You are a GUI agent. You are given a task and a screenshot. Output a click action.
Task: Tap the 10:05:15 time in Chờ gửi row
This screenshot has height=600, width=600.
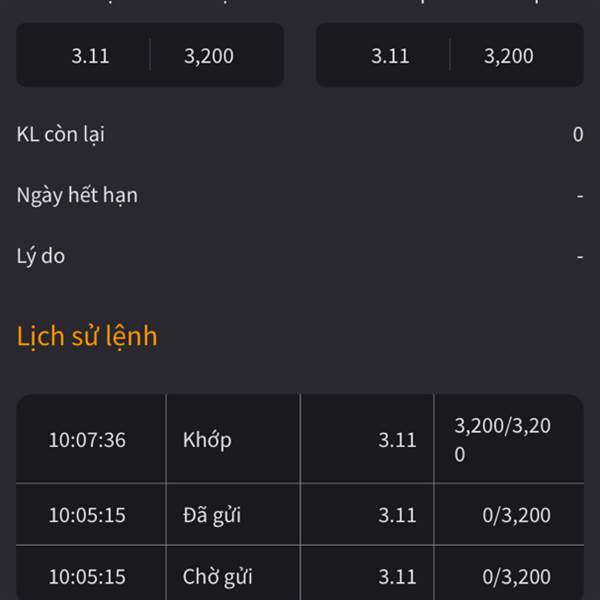tap(87, 577)
